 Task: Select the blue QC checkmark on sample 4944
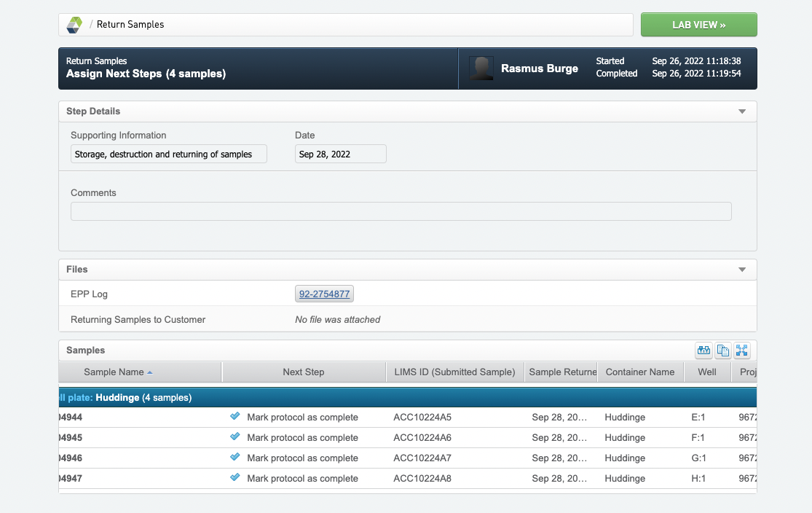click(234, 417)
